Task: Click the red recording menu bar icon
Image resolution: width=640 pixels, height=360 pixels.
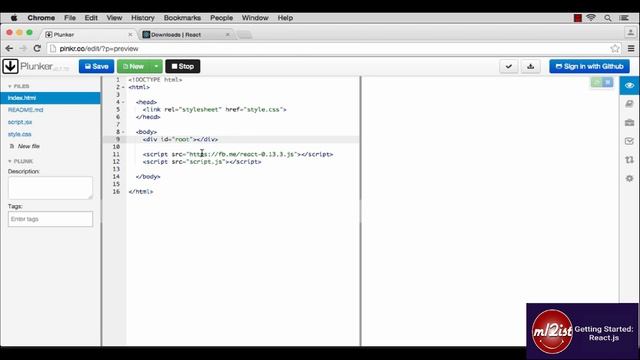Action: coord(578,18)
